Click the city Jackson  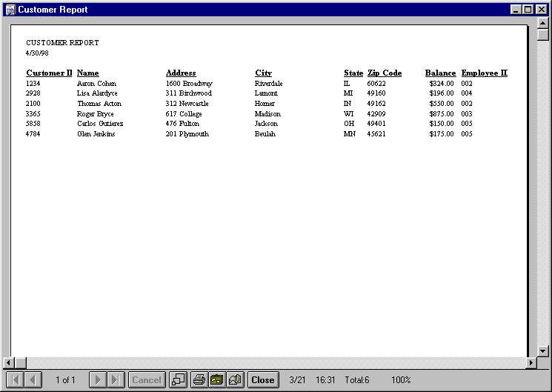pos(266,124)
